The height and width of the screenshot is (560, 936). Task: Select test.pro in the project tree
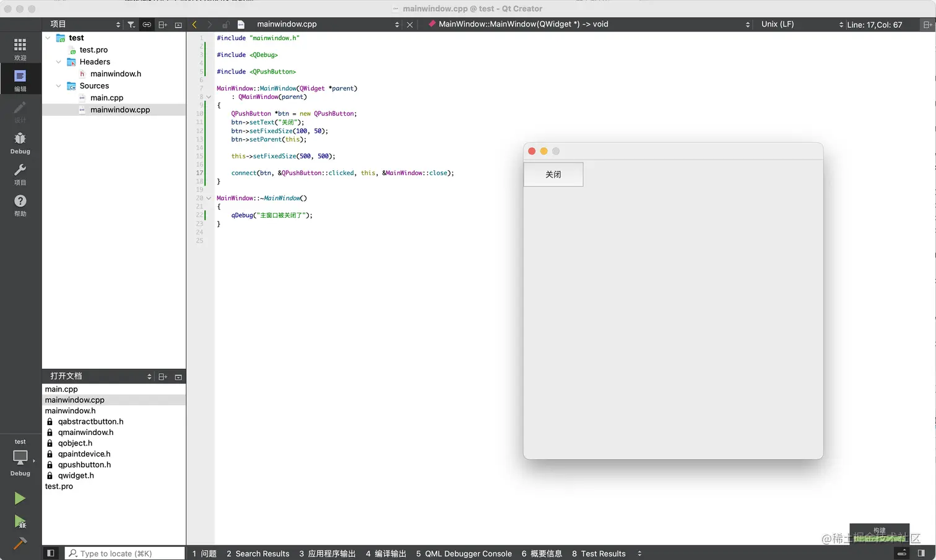point(93,50)
